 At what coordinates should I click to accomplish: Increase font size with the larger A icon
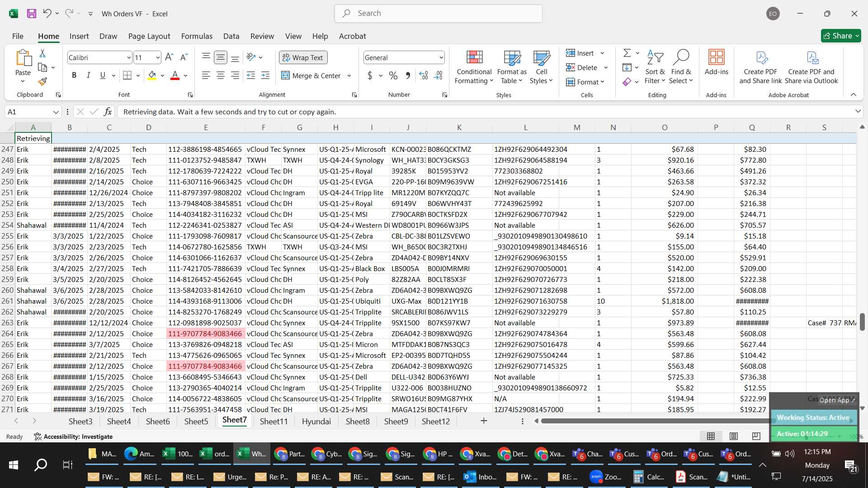(x=169, y=57)
